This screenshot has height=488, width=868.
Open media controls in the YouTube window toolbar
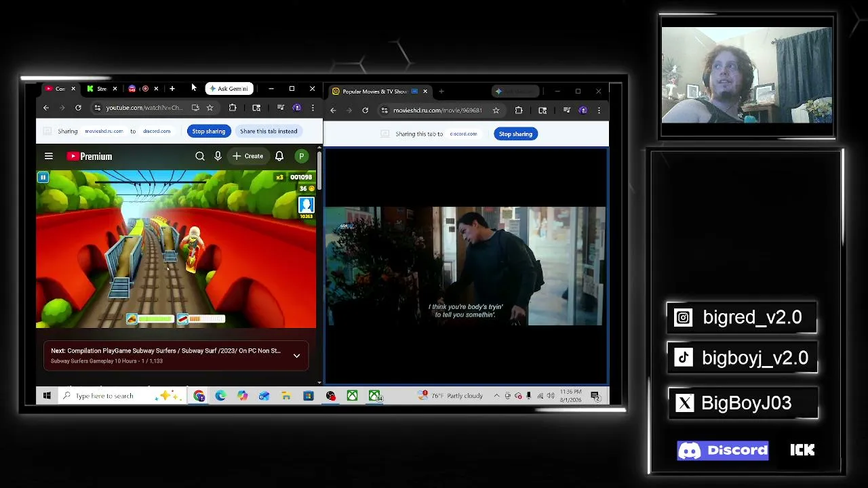[x=280, y=108]
